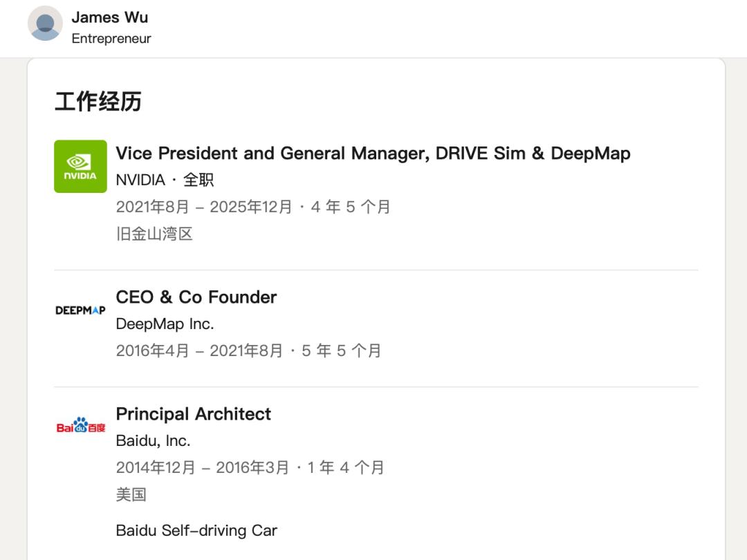The width and height of the screenshot is (747, 560).
Task: Click the DeepMap Inc. company name
Action: pos(165,324)
